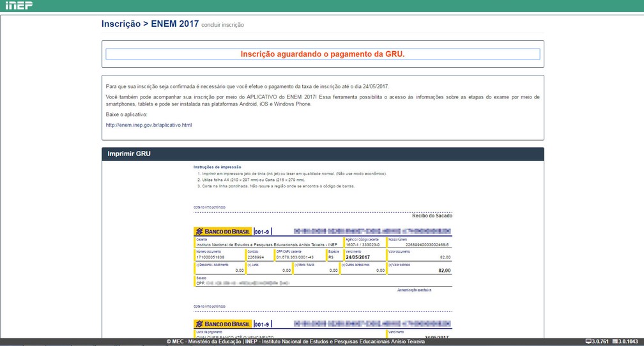The height and width of the screenshot is (346, 644).
Task: Click the monitor icon beside version 3.0.761
Action: click(588, 342)
